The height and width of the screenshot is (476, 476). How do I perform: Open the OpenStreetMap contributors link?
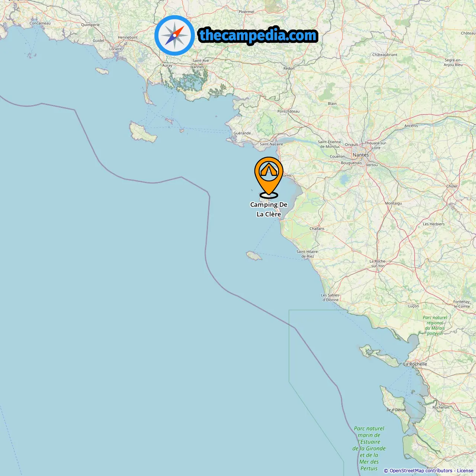click(x=421, y=471)
